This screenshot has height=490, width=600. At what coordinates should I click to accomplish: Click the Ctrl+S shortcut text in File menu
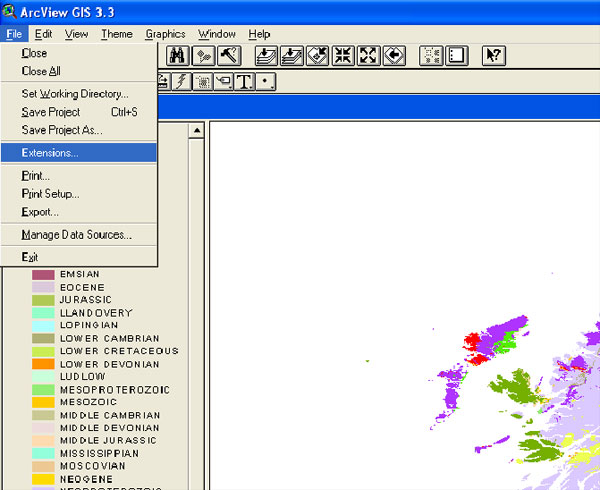(x=124, y=112)
